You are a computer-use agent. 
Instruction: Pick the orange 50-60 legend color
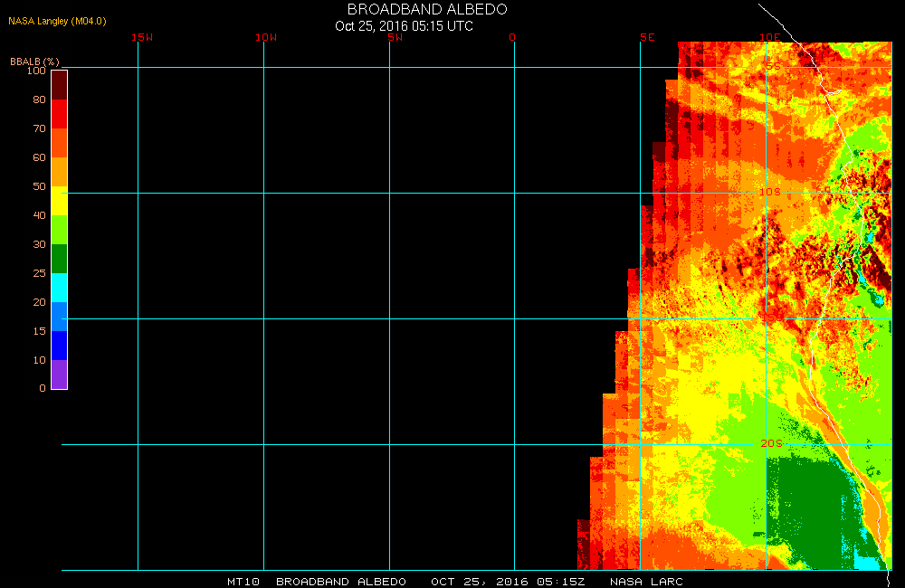pos(60,171)
